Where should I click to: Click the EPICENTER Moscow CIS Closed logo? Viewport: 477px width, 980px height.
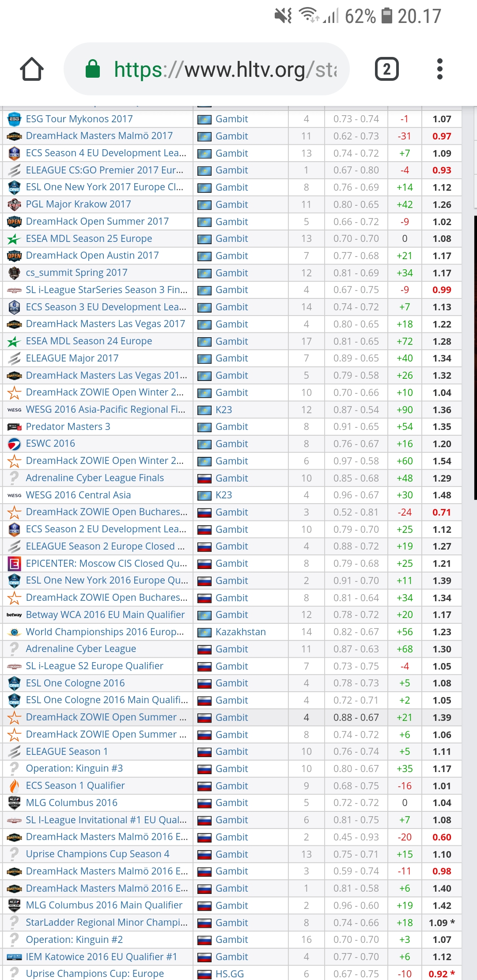pyautogui.click(x=14, y=564)
